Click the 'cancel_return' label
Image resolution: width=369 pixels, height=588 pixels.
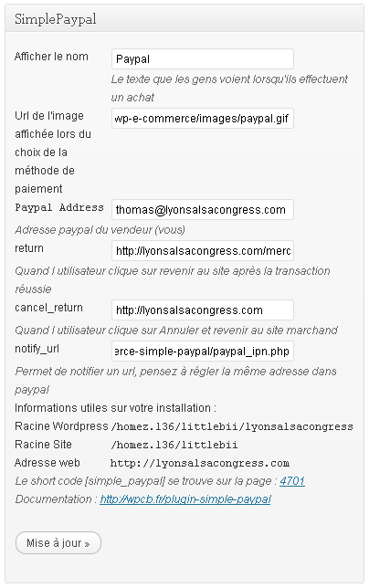(48, 308)
